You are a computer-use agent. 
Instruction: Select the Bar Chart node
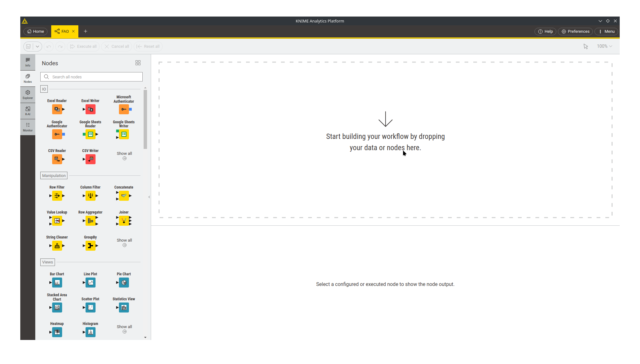click(57, 283)
